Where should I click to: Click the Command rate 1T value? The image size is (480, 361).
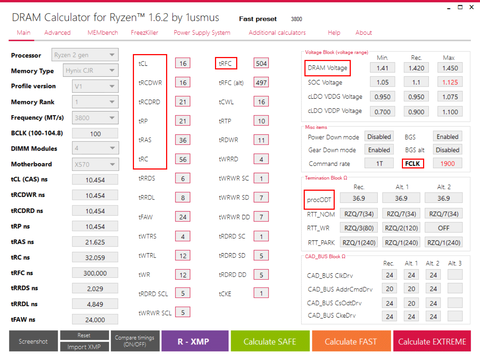coord(379,163)
